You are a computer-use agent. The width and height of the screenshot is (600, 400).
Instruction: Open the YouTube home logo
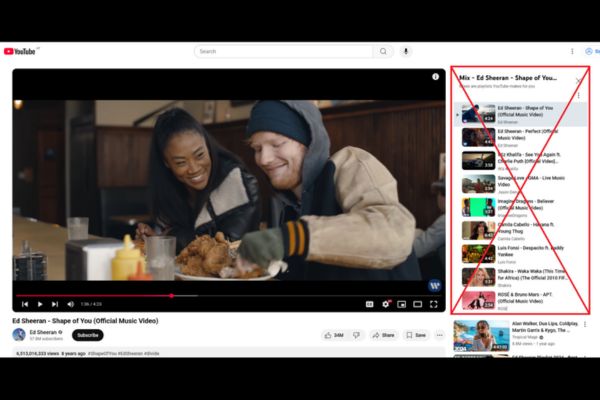click(x=20, y=51)
